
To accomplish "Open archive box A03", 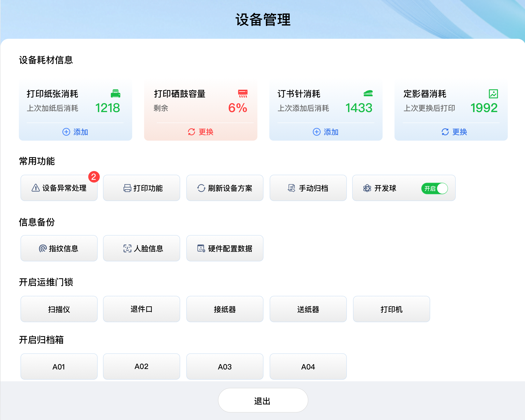I will click(x=225, y=367).
